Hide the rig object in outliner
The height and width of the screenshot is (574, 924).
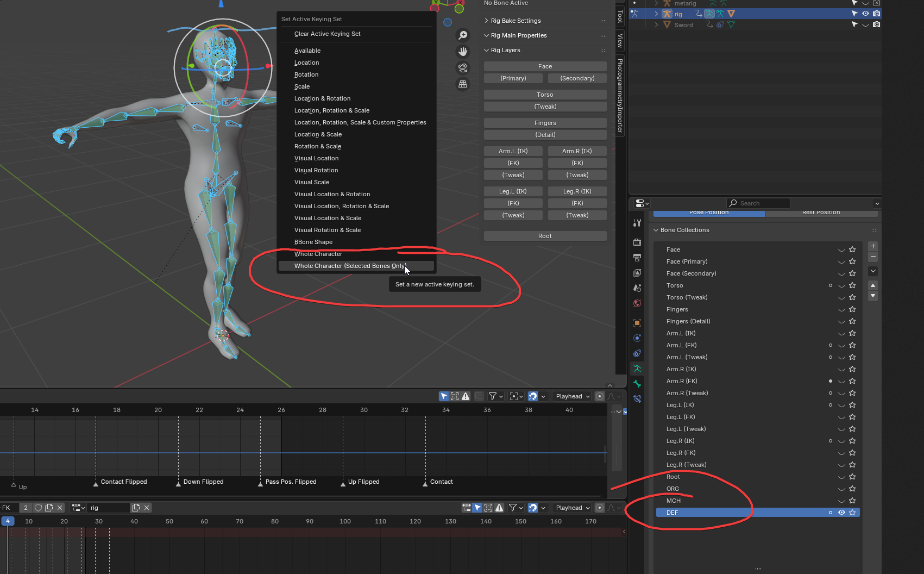[865, 14]
